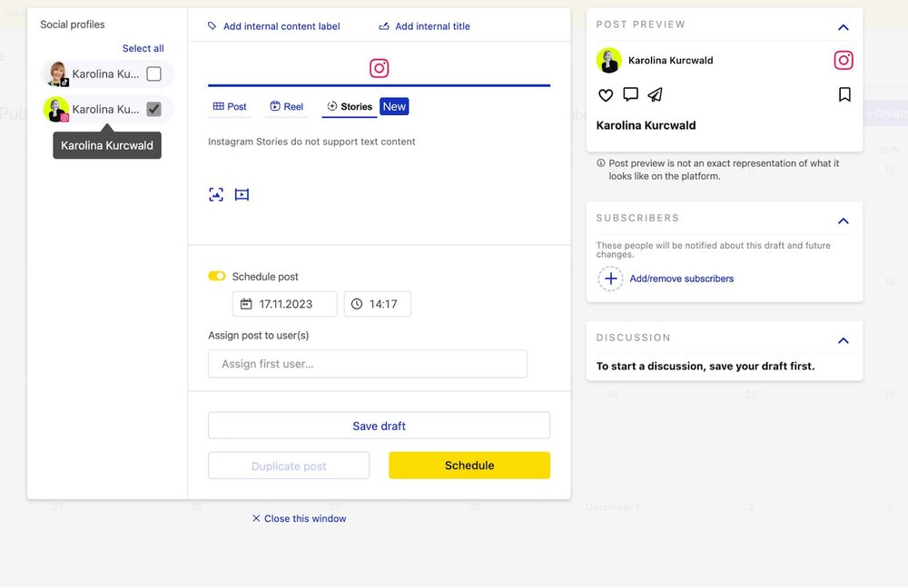The image size is (908, 588).
Task: Click the heart like icon in preview
Action: pyautogui.click(x=606, y=94)
